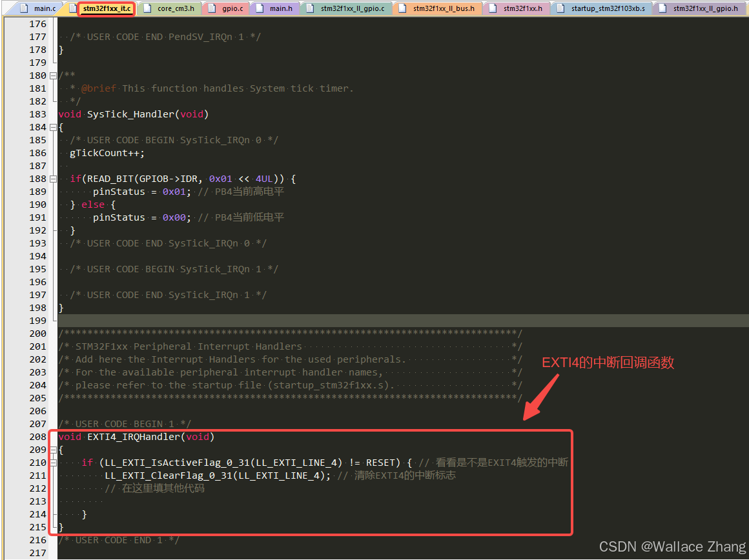Select line number 199 in margin
The image size is (749, 560).
pos(37,321)
